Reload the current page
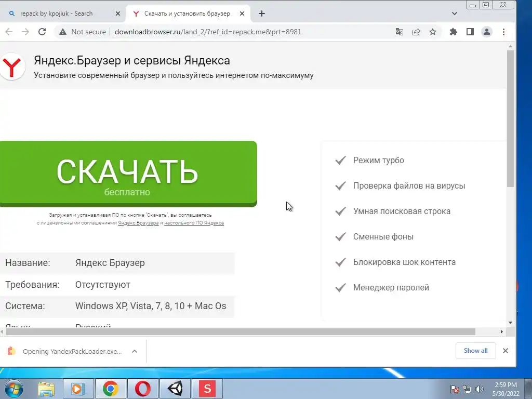Screen dimensions: 532x399 pyautogui.click(x=42, y=32)
